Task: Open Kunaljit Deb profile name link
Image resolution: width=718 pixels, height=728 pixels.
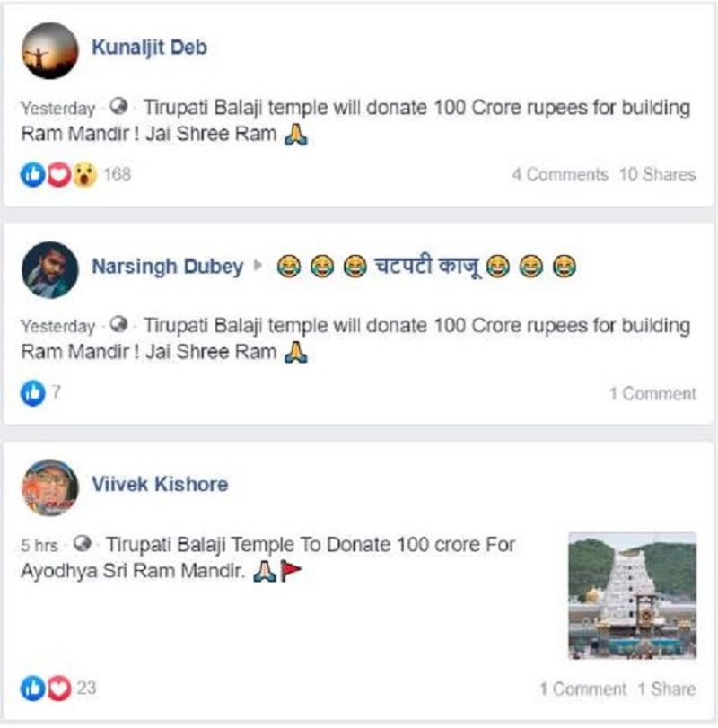Action: [x=150, y=48]
